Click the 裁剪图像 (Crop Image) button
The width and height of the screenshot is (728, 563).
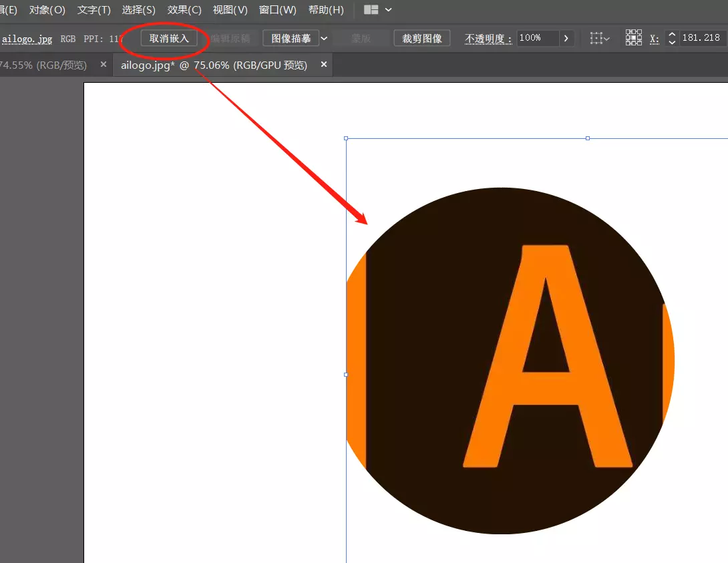click(x=422, y=39)
